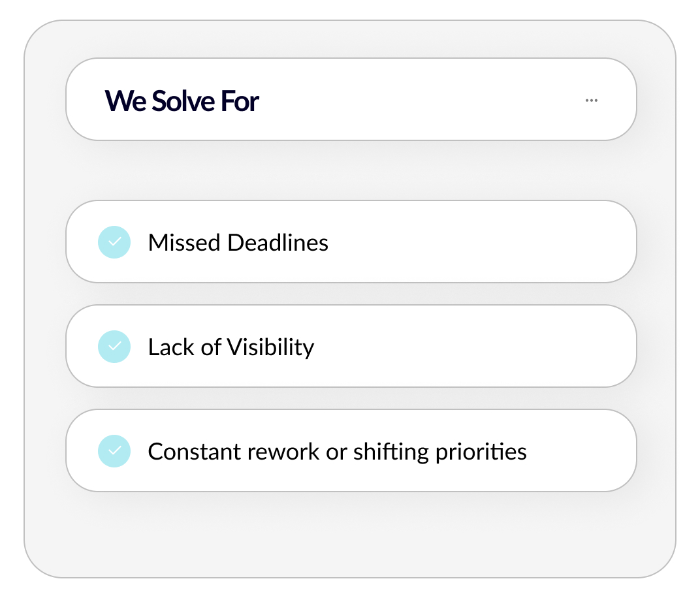
Task: Click the "Missed Deadlines" label
Action: pos(238,243)
